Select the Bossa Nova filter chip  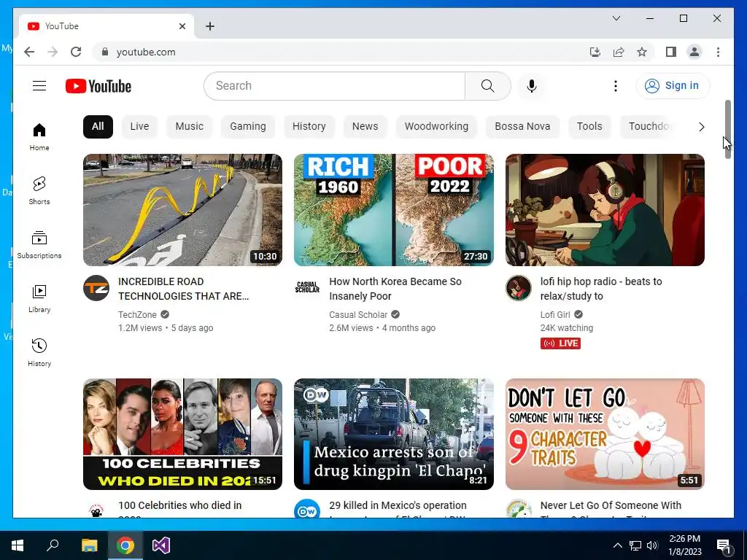tap(522, 127)
